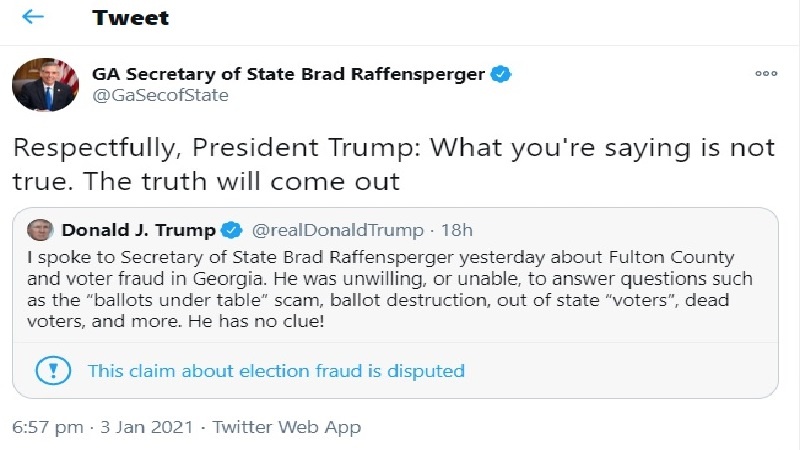
Task: Click the GA Secretary of State display name
Action: pyautogui.click(x=288, y=74)
